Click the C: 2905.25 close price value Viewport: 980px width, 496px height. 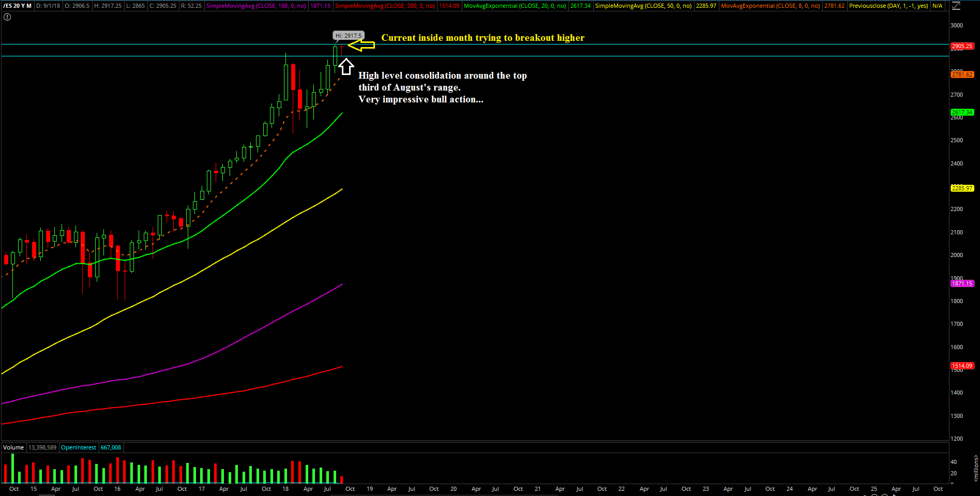[x=163, y=6]
